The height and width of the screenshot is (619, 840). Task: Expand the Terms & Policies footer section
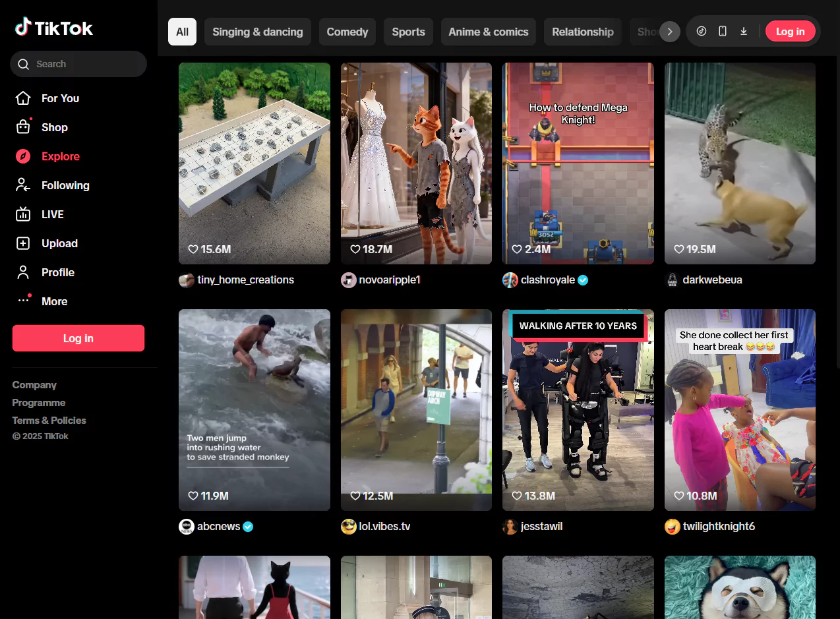click(x=49, y=420)
